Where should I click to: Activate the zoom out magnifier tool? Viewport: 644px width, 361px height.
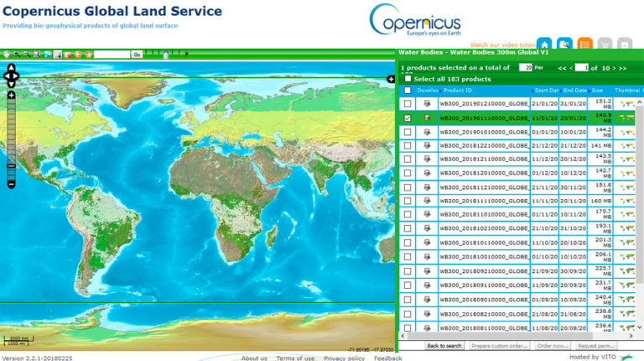(27, 55)
